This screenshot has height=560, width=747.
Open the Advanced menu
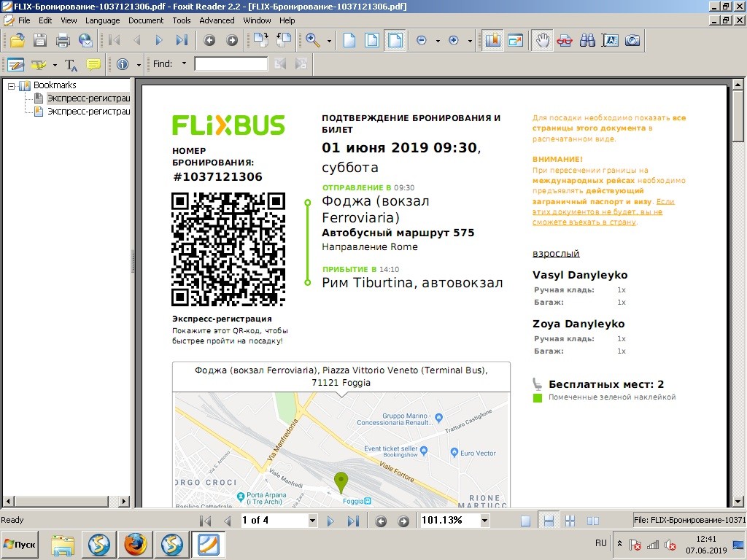tap(217, 20)
